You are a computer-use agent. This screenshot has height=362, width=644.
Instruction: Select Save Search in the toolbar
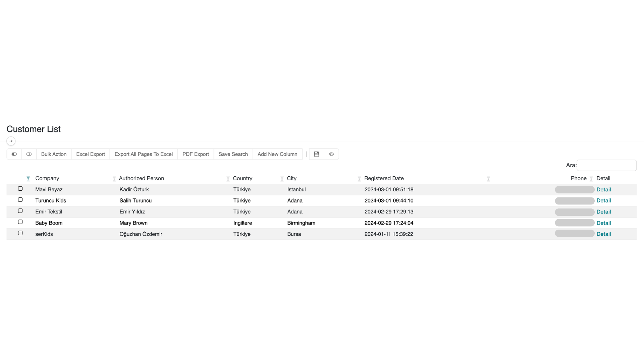233,154
